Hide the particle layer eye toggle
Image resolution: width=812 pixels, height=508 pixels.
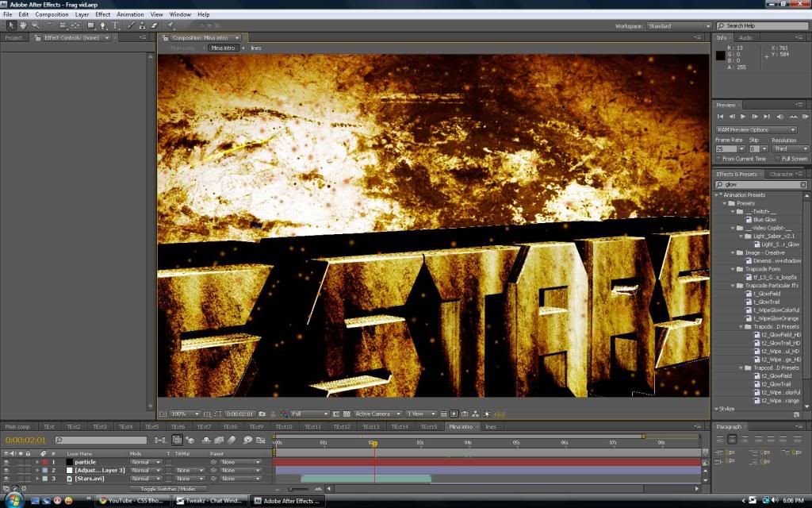point(6,462)
